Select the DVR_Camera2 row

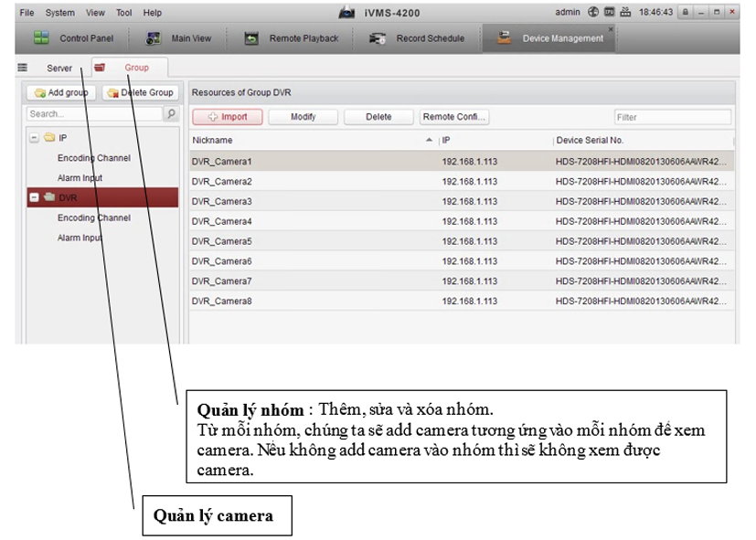[x=462, y=182]
